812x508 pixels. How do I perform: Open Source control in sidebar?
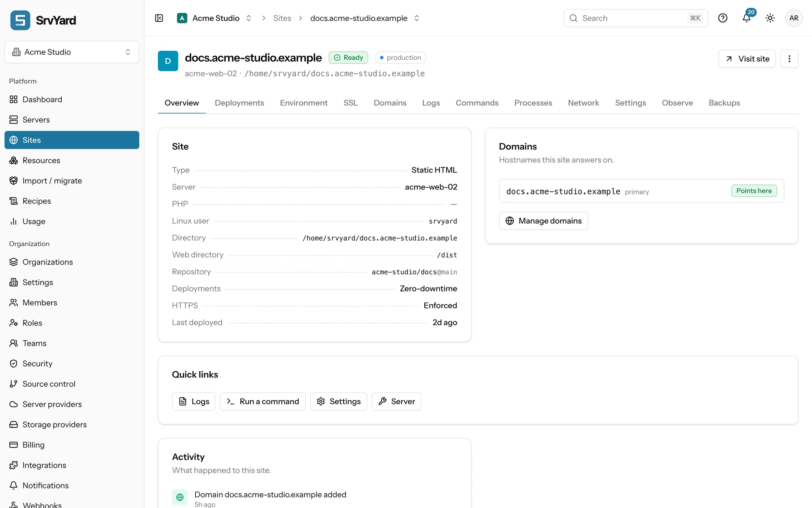pyautogui.click(x=72, y=384)
